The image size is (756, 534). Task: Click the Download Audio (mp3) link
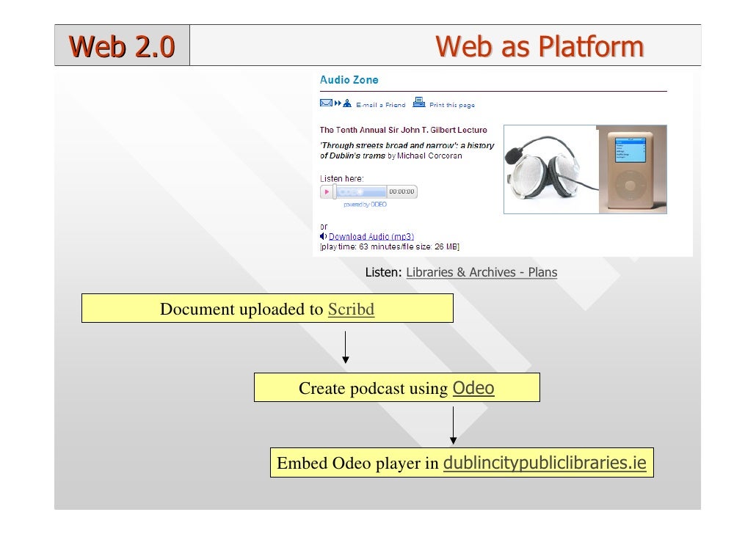pos(371,237)
